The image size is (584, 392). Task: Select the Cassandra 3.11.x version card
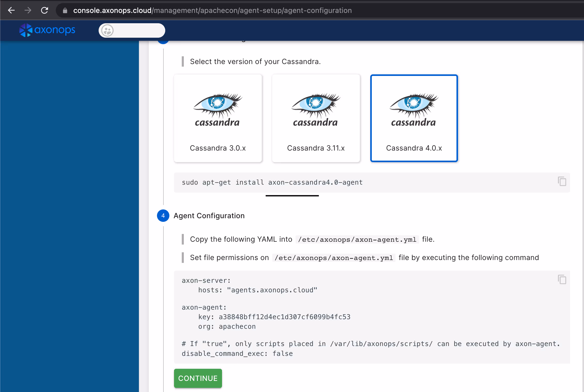[x=316, y=118]
